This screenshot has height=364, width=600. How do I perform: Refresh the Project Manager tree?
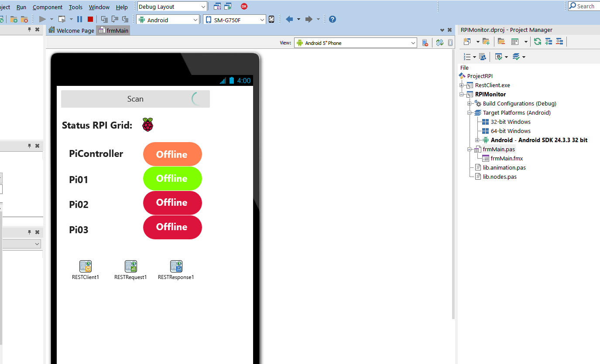pyautogui.click(x=538, y=41)
